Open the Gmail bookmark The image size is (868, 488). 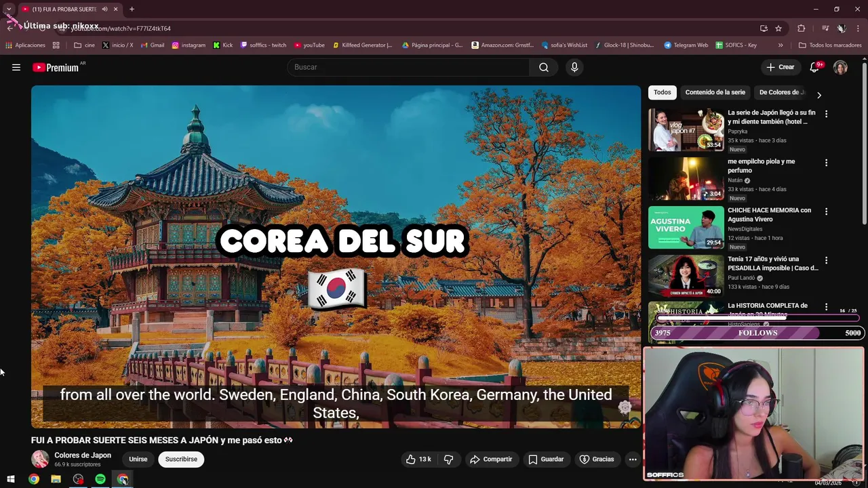pyautogui.click(x=153, y=45)
